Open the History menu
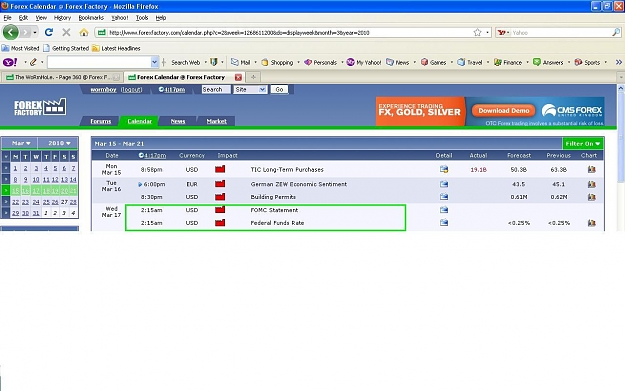The width and height of the screenshot is (625, 391). [62, 18]
